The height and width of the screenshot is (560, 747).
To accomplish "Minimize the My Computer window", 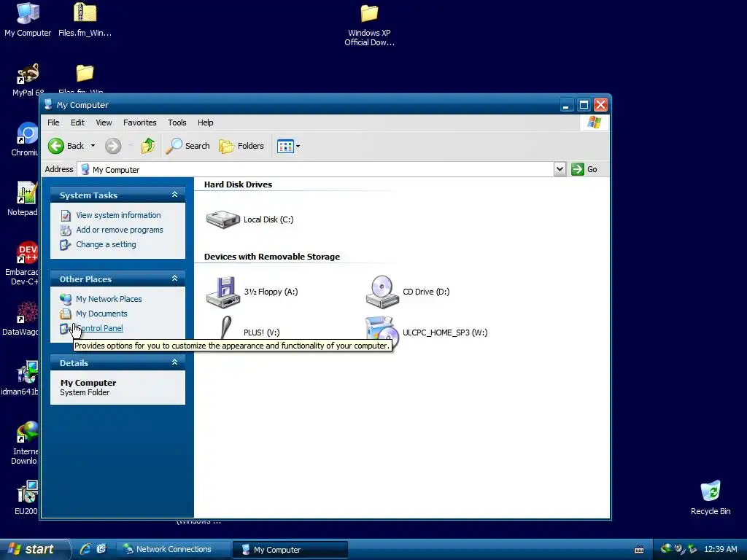I will 566,105.
